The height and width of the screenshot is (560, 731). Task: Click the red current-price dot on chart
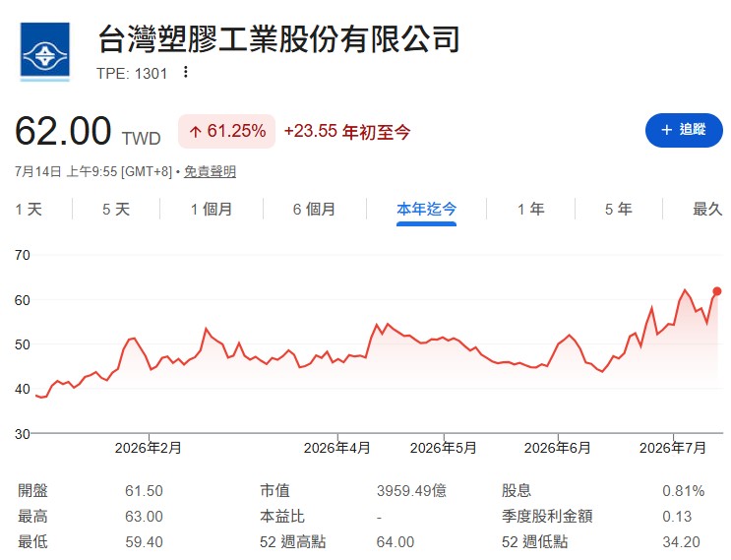click(717, 291)
